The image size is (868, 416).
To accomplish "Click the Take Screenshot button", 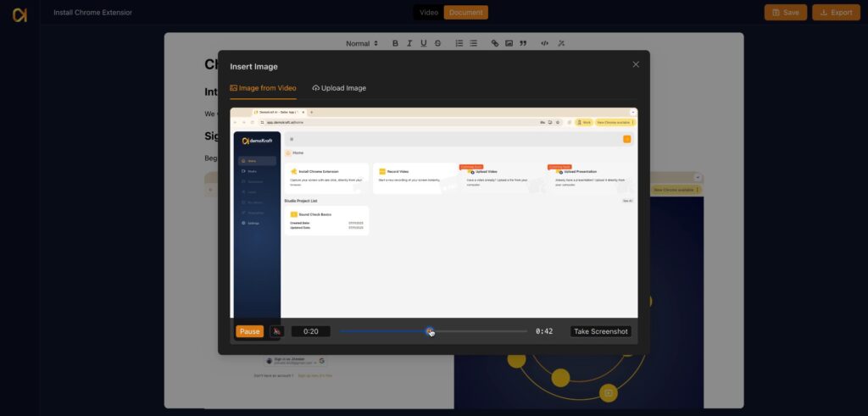I will 600,331.
